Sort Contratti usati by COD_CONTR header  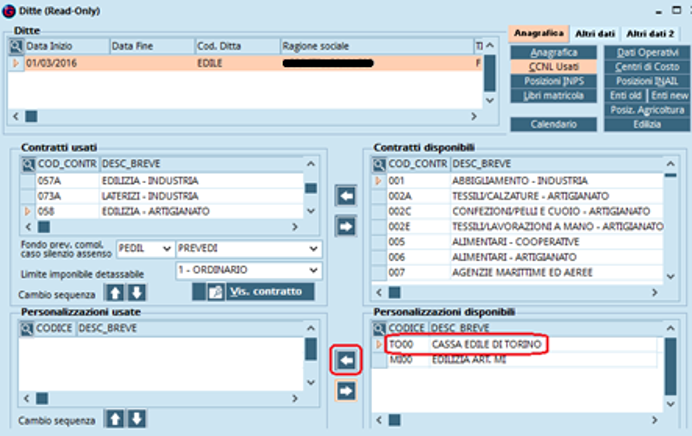[67, 164]
